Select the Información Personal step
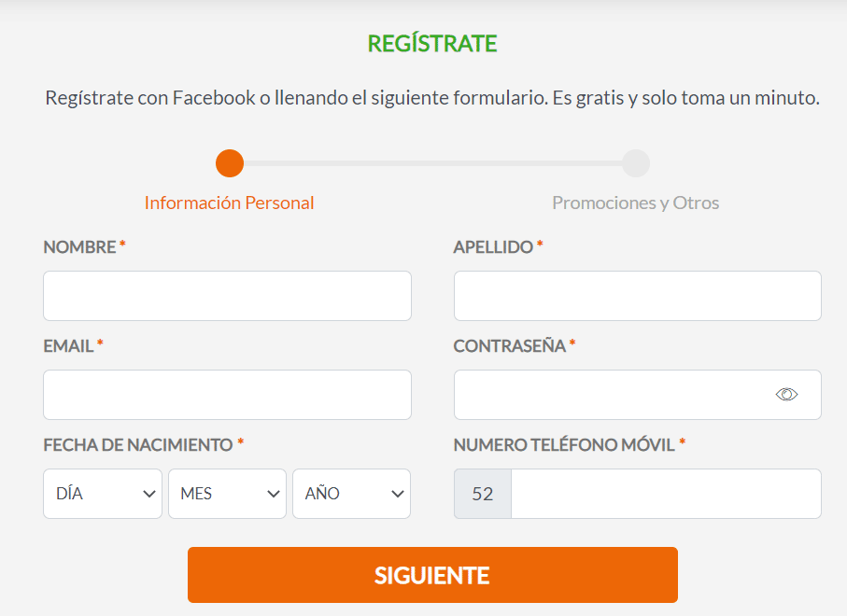Image resolution: width=847 pixels, height=616 pixels. click(229, 203)
